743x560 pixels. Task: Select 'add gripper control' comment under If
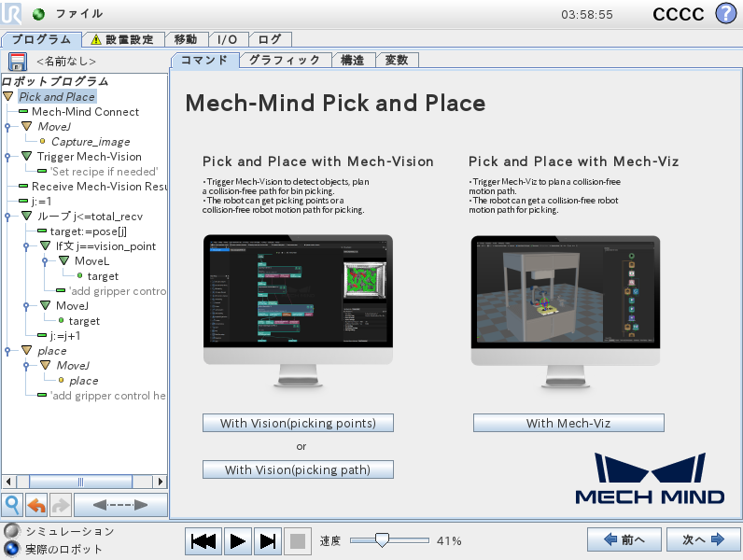click(118, 291)
